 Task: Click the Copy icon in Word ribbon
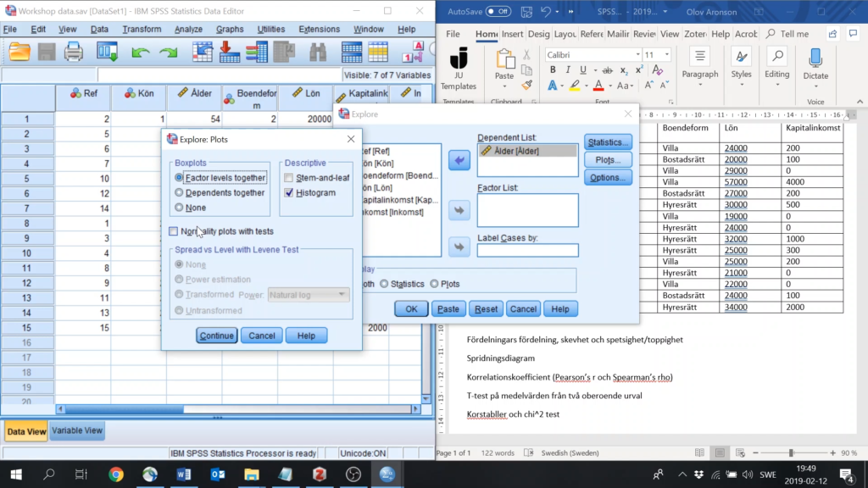click(526, 70)
